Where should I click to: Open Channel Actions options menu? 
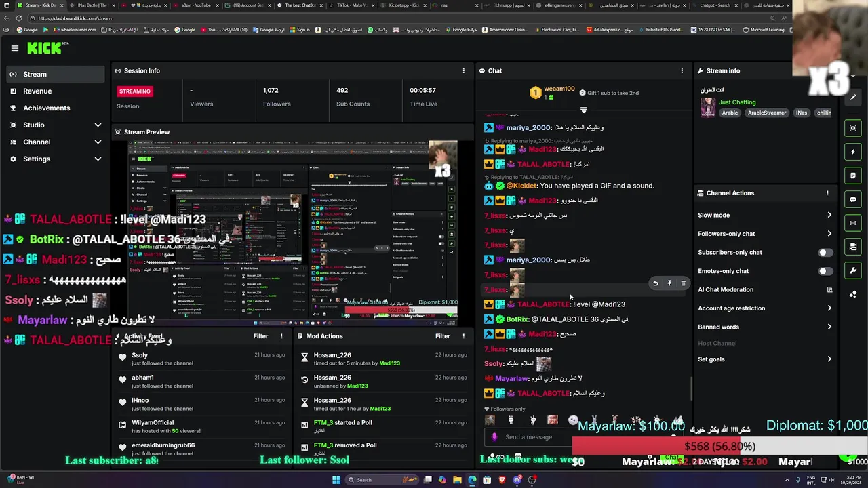827,193
